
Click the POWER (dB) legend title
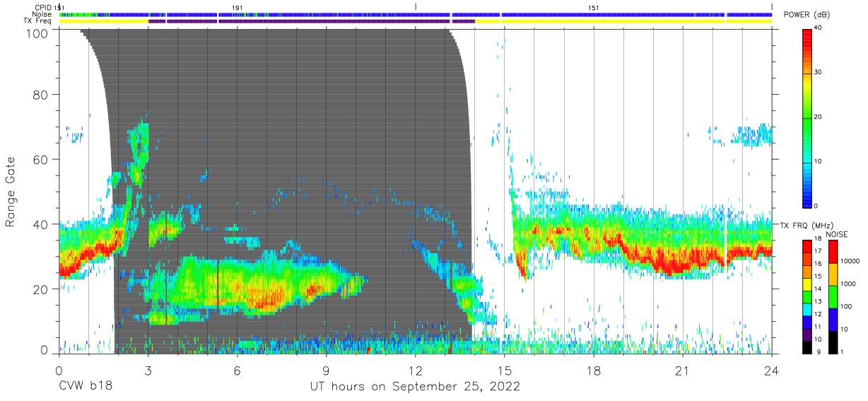(807, 15)
